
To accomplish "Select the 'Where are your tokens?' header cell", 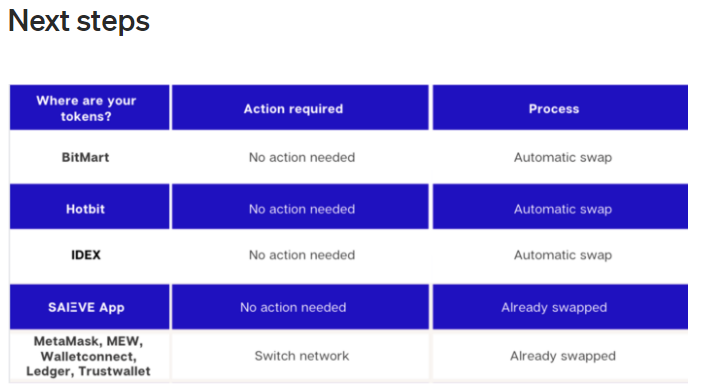I will coord(90,107).
